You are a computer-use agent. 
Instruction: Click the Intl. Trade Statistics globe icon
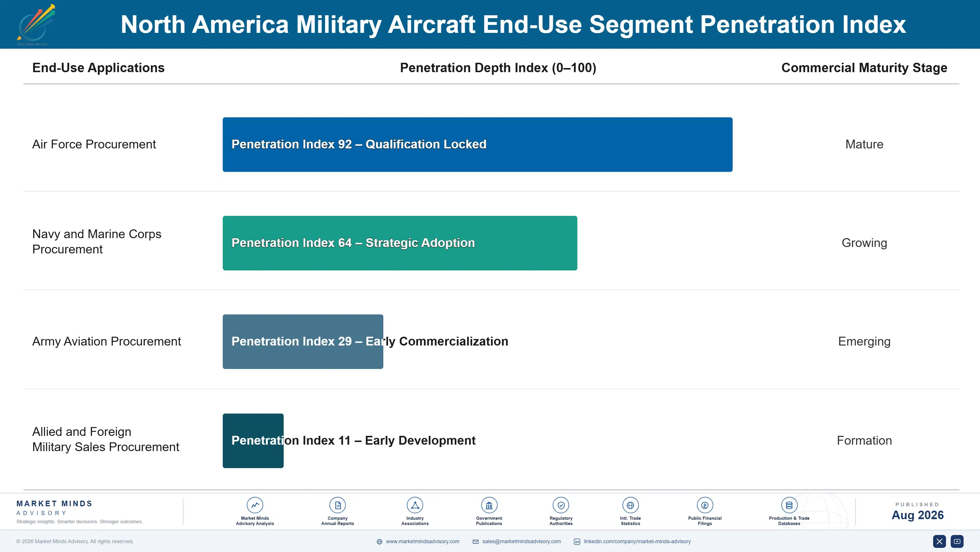click(x=630, y=505)
